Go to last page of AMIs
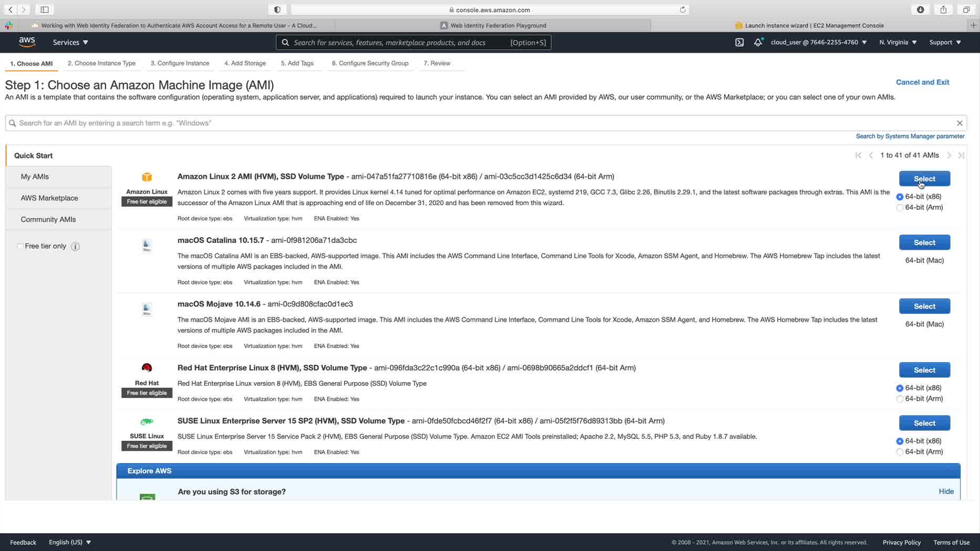Image resolution: width=980 pixels, height=551 pixels. click(x=961, y=155)
